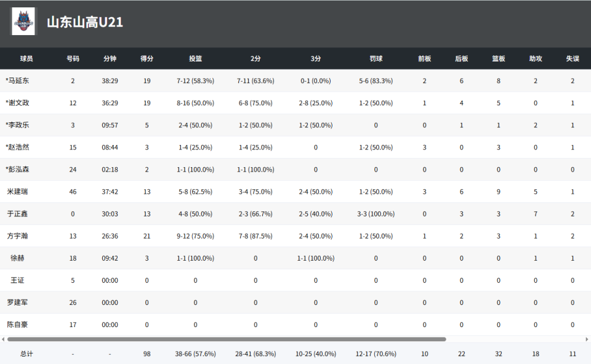Click the horizontal scrollbar thumb

[x=227, y=339]
